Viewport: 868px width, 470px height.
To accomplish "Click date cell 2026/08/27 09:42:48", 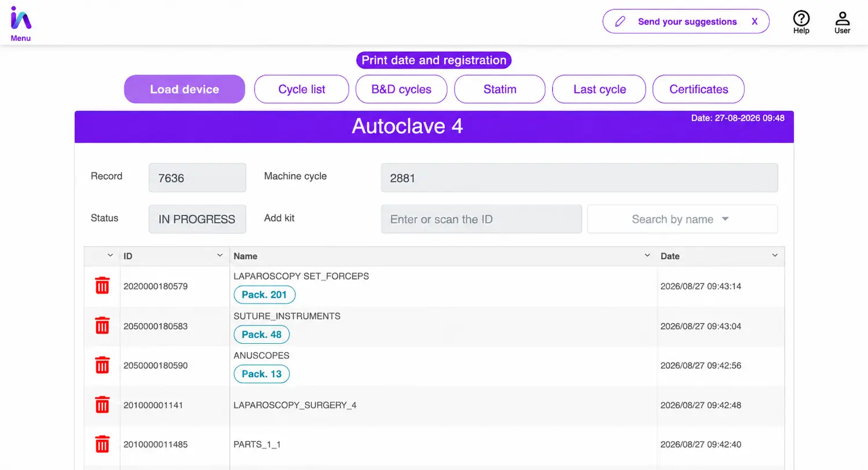I will click(701, 405).
